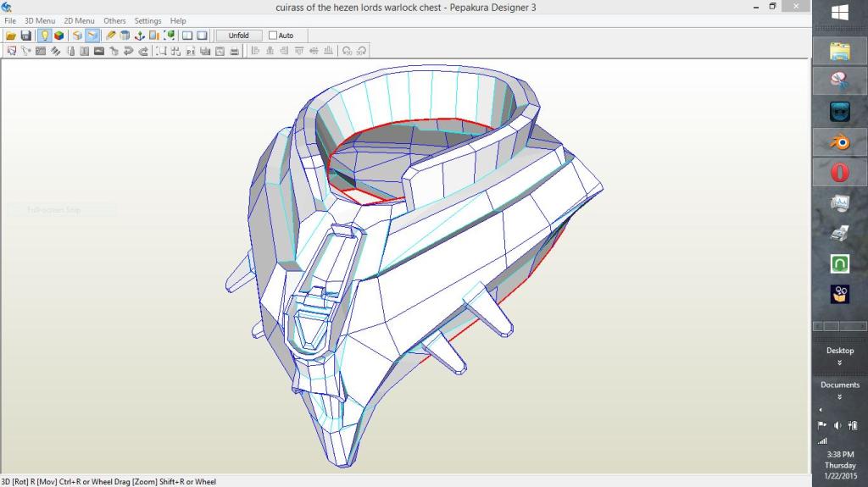The height and width of the screenshot is (487, 868).
Task: Click the orange and blue scale icon
Action: coord(154,36)
